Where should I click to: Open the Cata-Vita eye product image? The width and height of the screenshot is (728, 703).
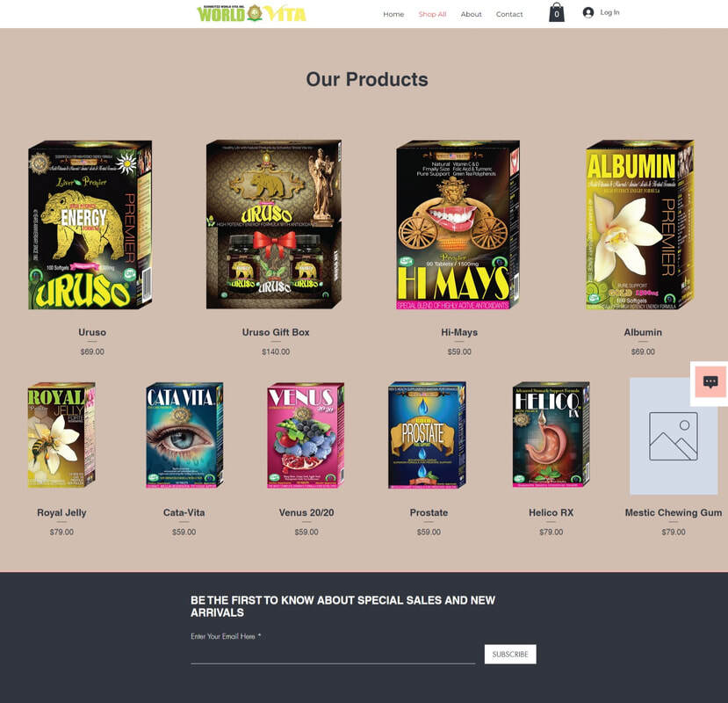(x=184, y=435)
